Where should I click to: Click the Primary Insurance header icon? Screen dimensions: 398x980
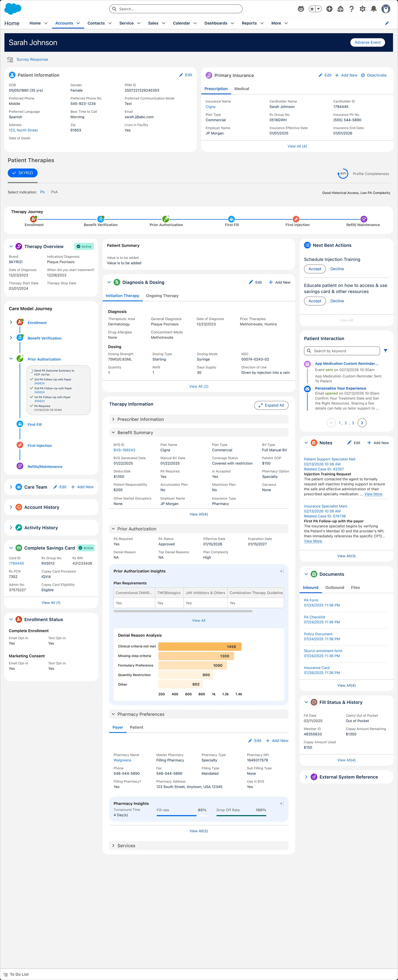click(209, 75)
